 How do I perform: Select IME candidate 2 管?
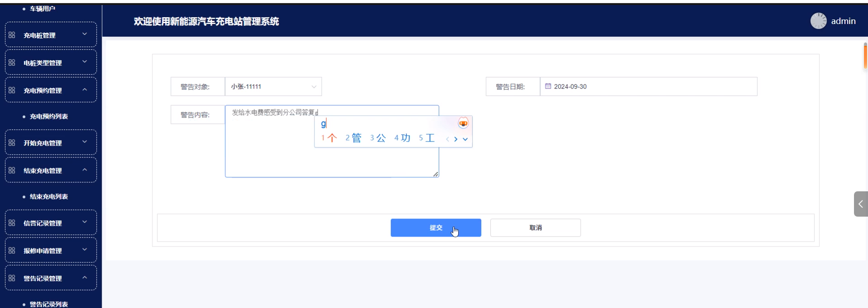353,138
